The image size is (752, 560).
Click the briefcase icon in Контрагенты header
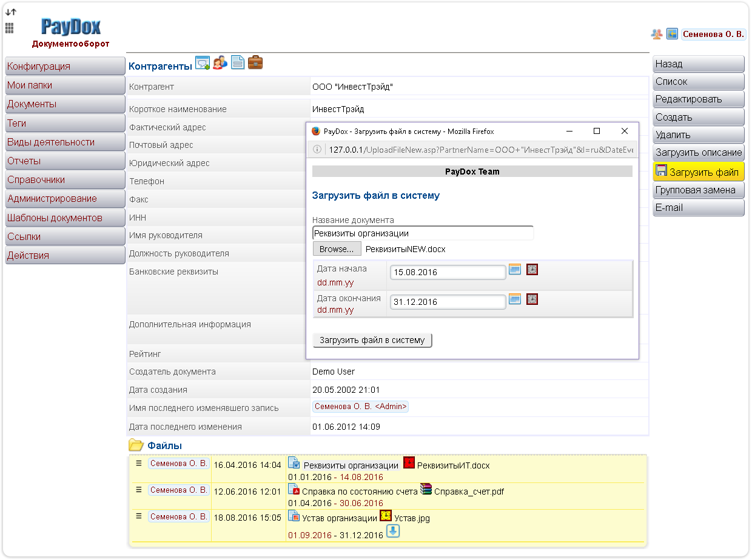[x=255, y=62]
